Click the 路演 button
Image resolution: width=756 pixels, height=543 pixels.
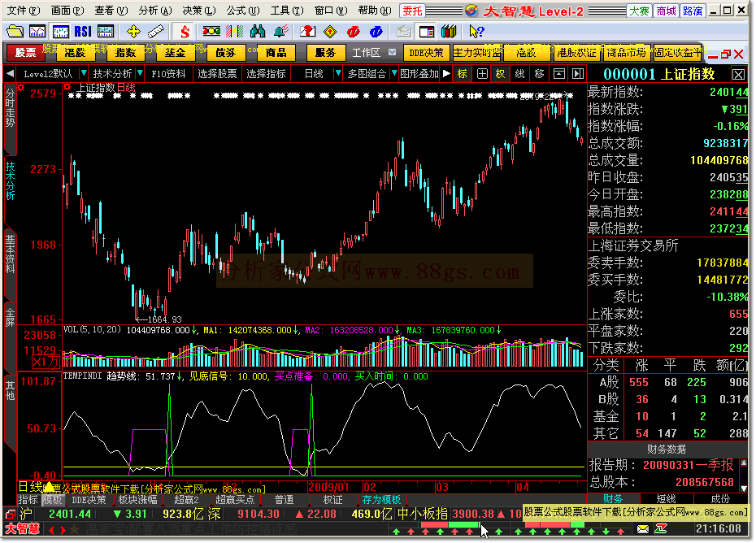tap(693, 11)
